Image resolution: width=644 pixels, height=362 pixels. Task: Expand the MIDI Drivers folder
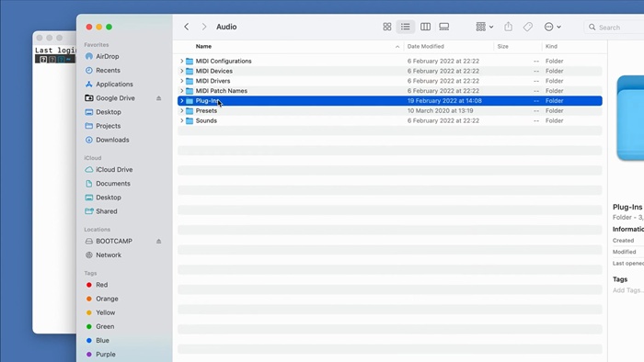click(182, 81)
